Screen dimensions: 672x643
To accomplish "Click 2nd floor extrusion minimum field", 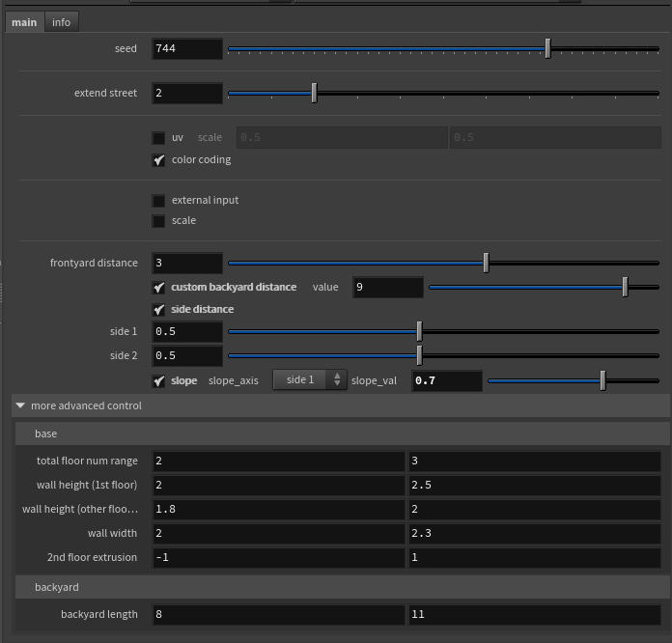I will (279, 557).
